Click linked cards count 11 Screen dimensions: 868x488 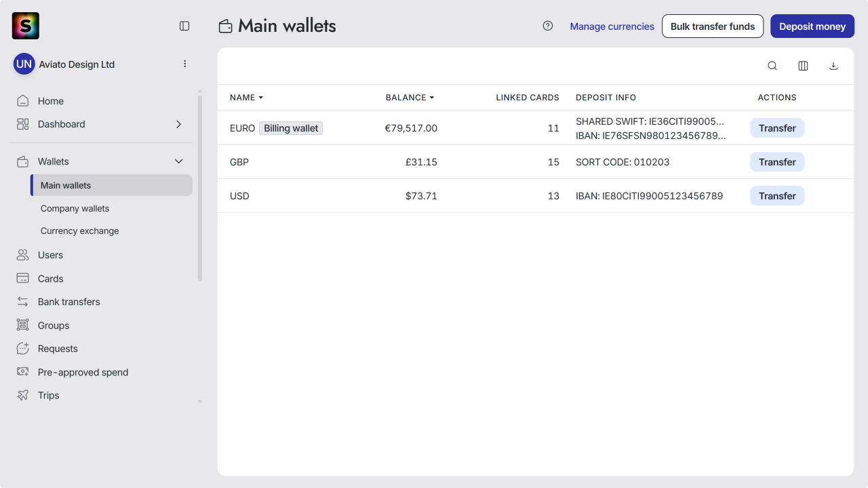point(553,128)
